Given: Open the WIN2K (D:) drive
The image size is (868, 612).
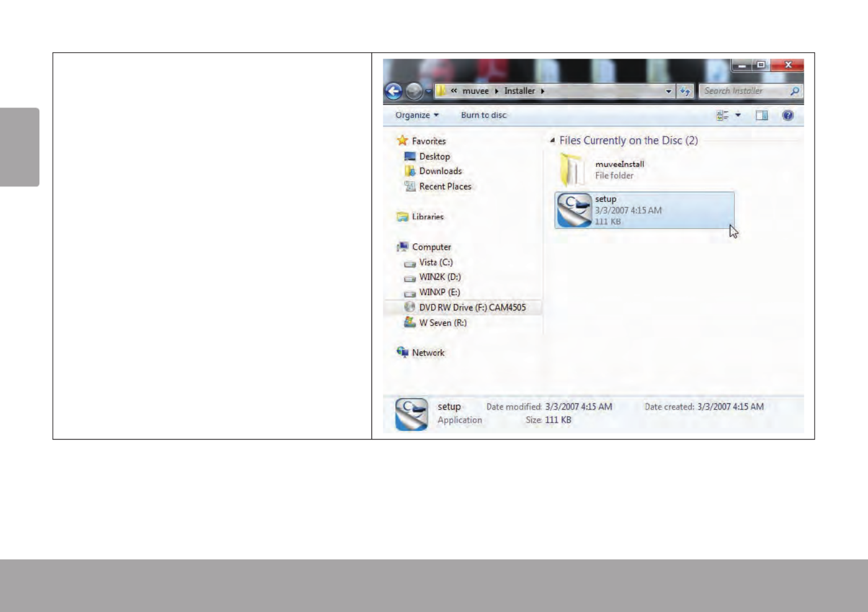Looking at the screenshot, I should [440, 277].
